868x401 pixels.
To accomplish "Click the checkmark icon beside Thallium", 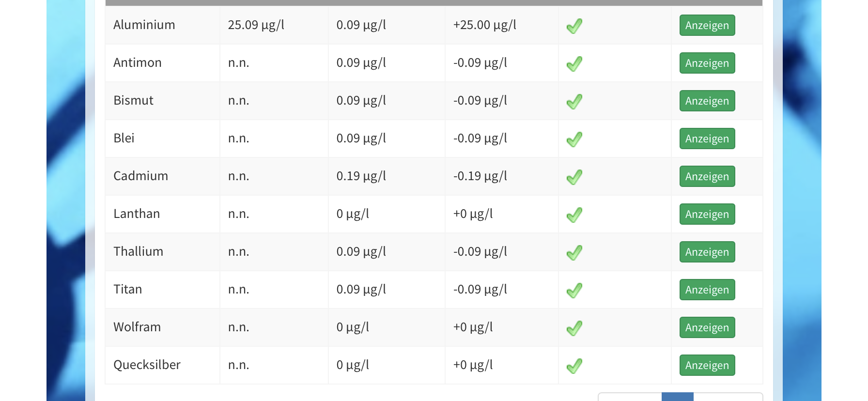I will tap(574, 252).
